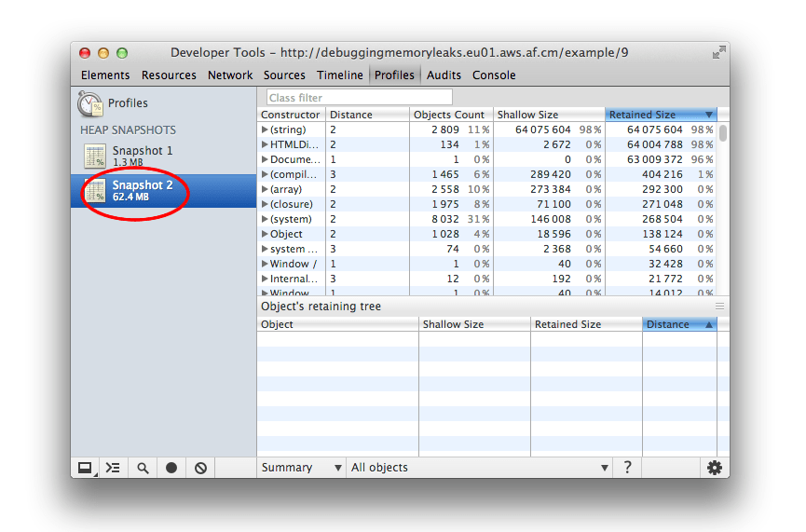Click the magnifier search icon
The width and height of the screenshot is (806, 532).
[x=143, y=468]
